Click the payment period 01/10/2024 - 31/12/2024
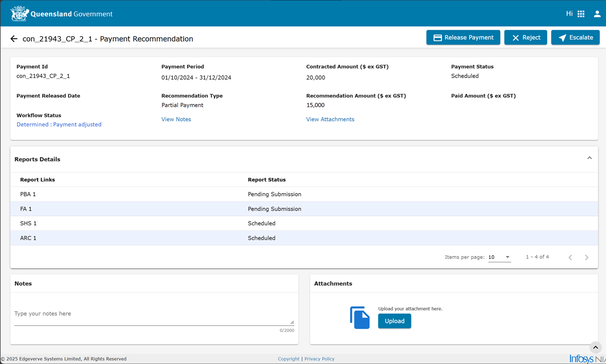This screenshot has height=364, width=606. (196, 78)
